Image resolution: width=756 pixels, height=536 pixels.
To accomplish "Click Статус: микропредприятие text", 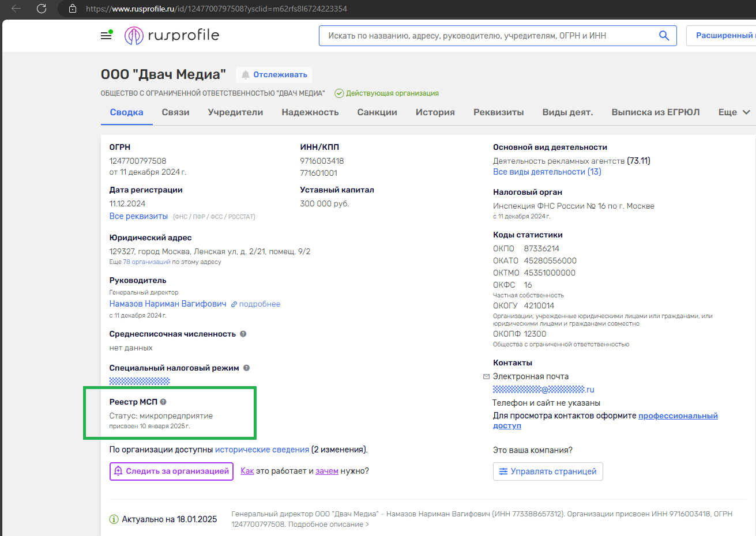I will [x=161, y=416].
